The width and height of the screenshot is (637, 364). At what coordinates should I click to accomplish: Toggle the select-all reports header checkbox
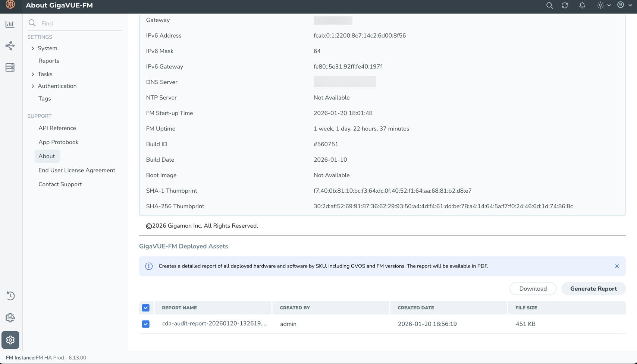click(x=146, y=308)
